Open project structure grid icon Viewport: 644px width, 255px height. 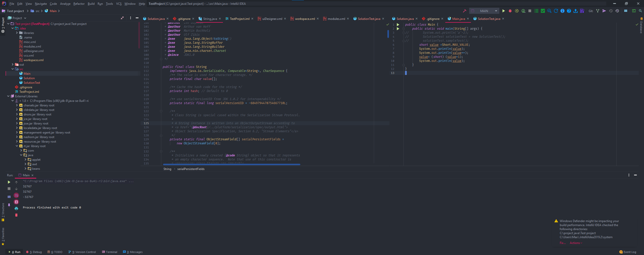626,11
